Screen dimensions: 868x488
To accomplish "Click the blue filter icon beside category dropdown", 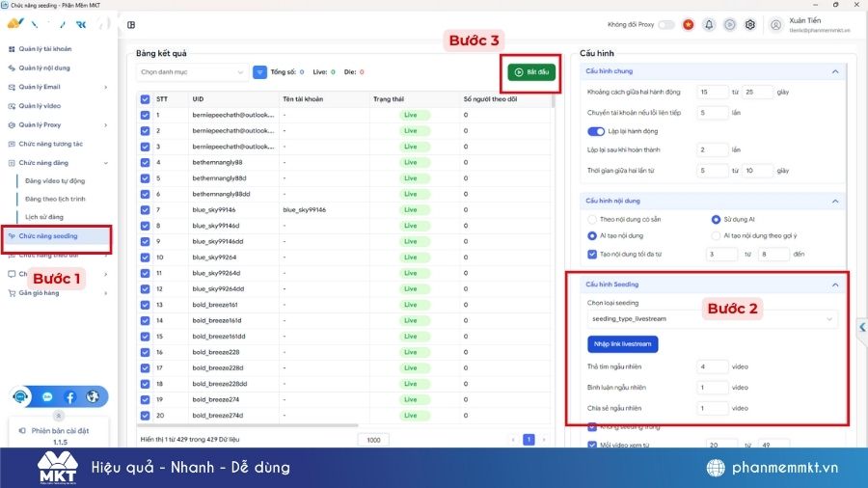I will [x=259, y=71].
